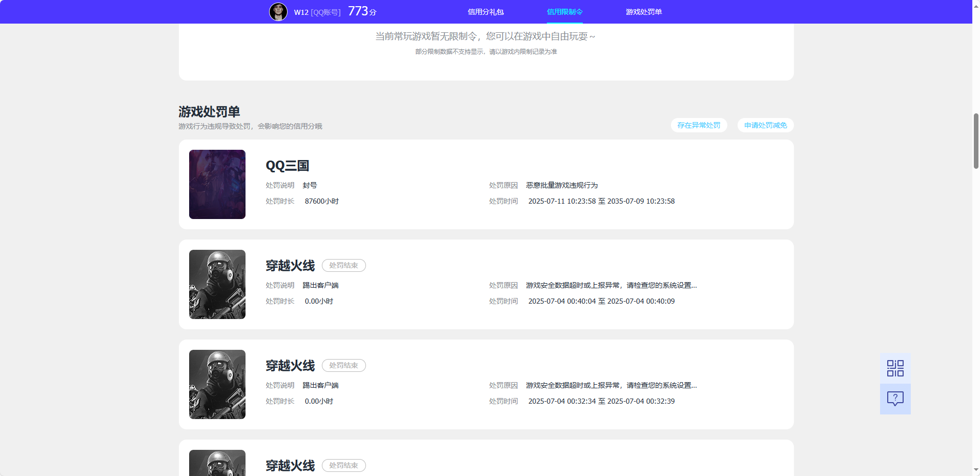Go to the 游戏处罚单 tab
980x476 pixels.
(644, 12)
